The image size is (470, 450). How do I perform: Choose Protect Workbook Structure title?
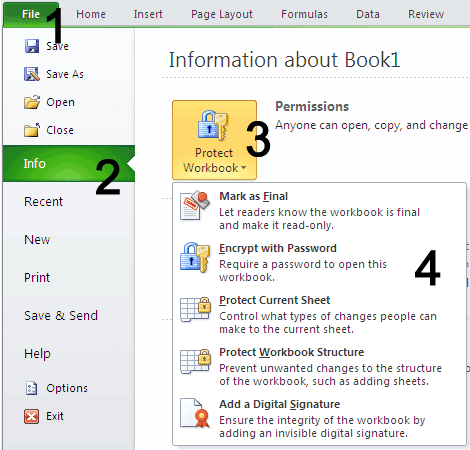tap(292, 352)
